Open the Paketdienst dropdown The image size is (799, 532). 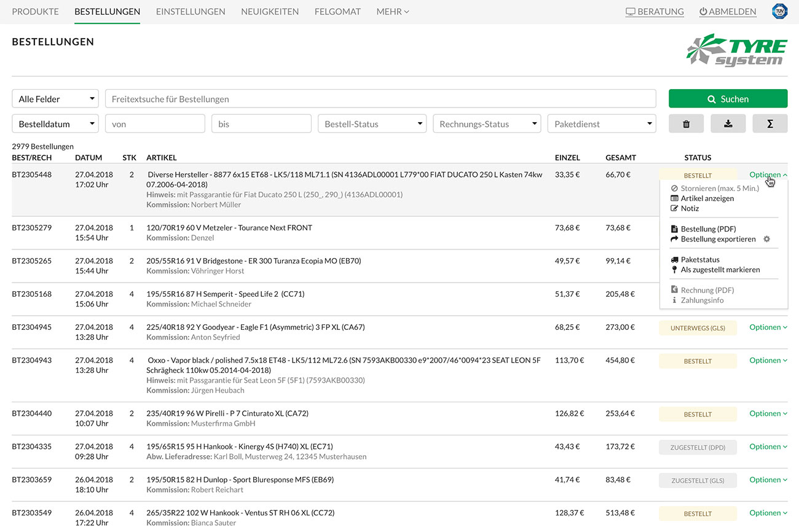[x=601, y=123]
